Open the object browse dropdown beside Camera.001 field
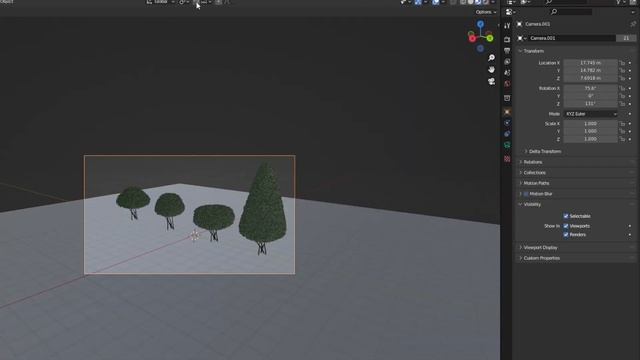Image resolution: width=640 pixels, height=360 pixels. point(522,38)
